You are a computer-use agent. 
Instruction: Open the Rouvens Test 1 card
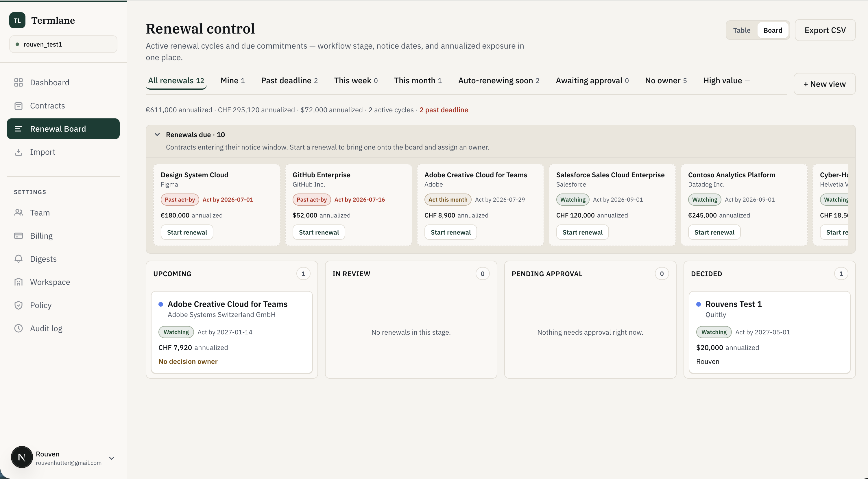pyautogui.click(x=770, y=332)
